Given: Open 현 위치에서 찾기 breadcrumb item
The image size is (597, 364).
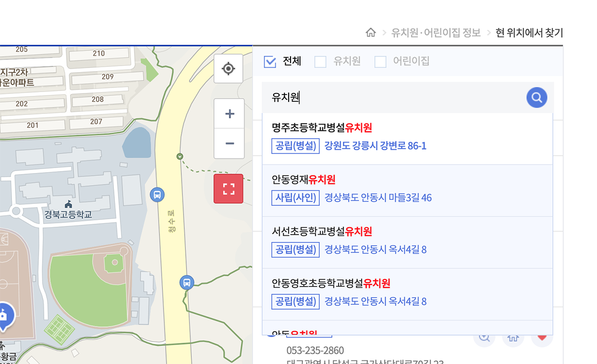Looking at the screenshot, I should pyautogui.click(x=529, y=33).
